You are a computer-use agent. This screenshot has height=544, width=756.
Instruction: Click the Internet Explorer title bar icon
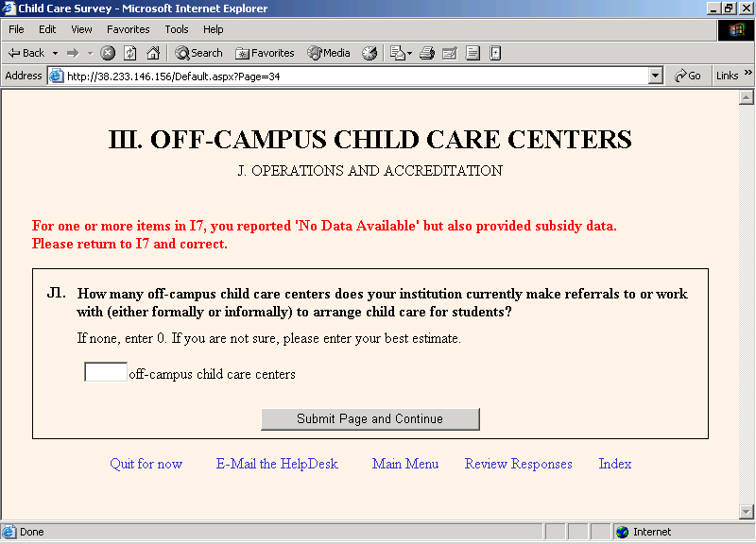pyautogui.click(x=9, y=8)
